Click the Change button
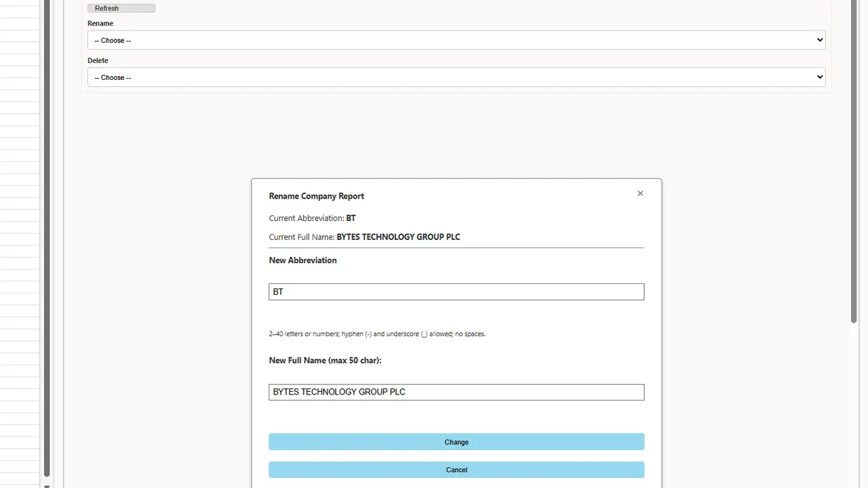Image resolution: width=868 pixels, height=488 pixels. [456, 442]
